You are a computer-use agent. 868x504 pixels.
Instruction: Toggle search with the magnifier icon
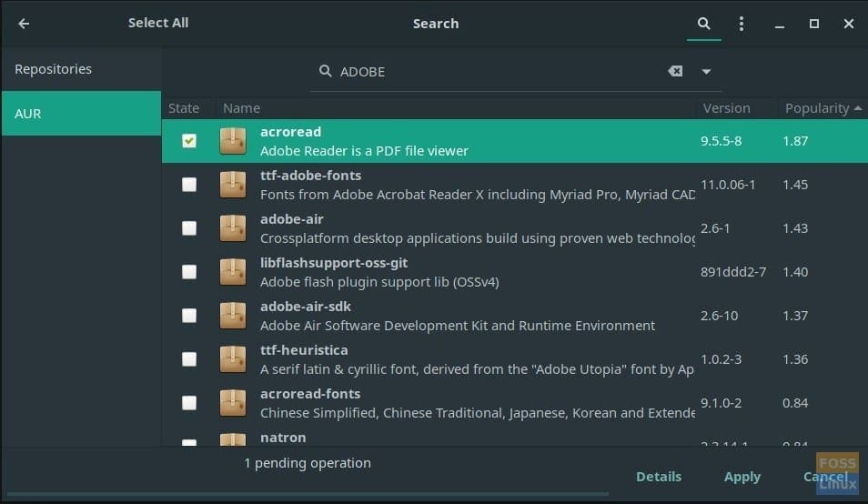point(703,24)
